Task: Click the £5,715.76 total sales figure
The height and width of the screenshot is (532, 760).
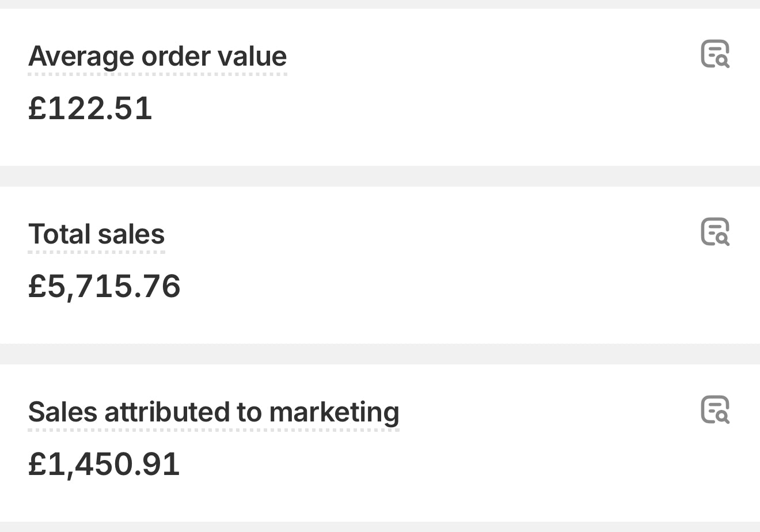Action: (x=104, y=286)
